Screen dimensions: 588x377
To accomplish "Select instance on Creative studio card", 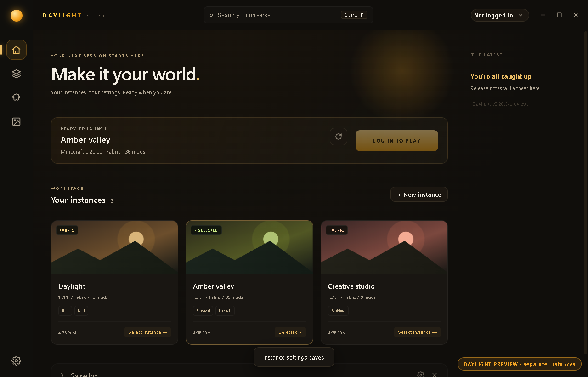I will [x=417, y=332].
